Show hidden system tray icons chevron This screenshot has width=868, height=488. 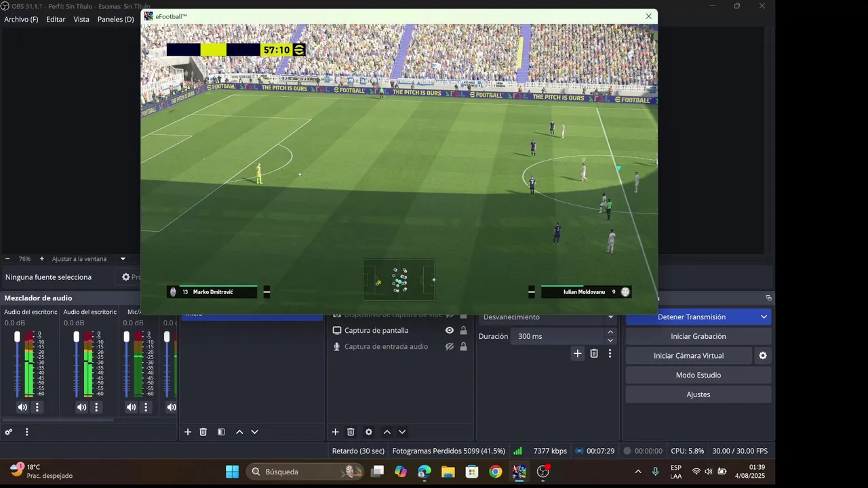(x=638, y=472)
